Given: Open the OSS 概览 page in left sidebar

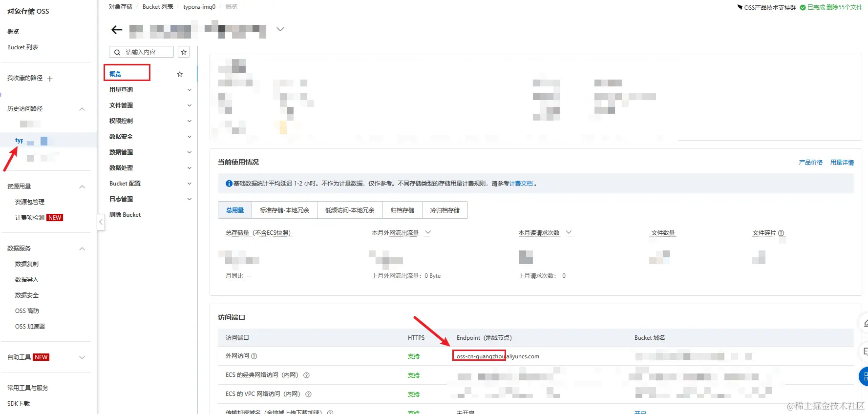Looking at the screenshot, I should tap(13, 32).
